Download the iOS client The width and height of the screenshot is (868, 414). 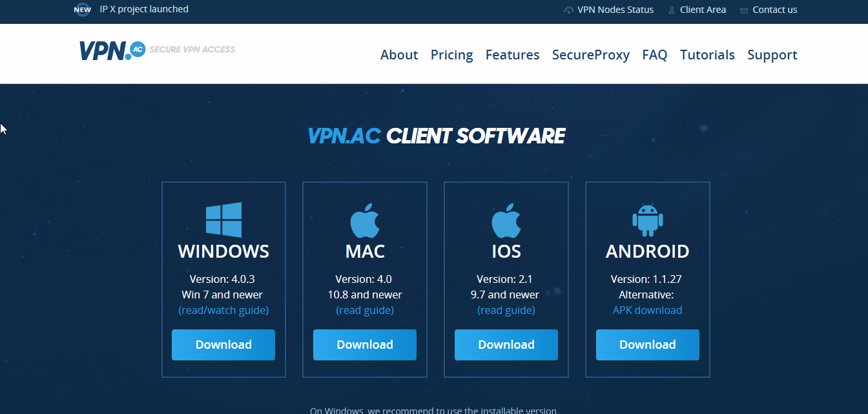pyautogui.click(x=506, y=345)
